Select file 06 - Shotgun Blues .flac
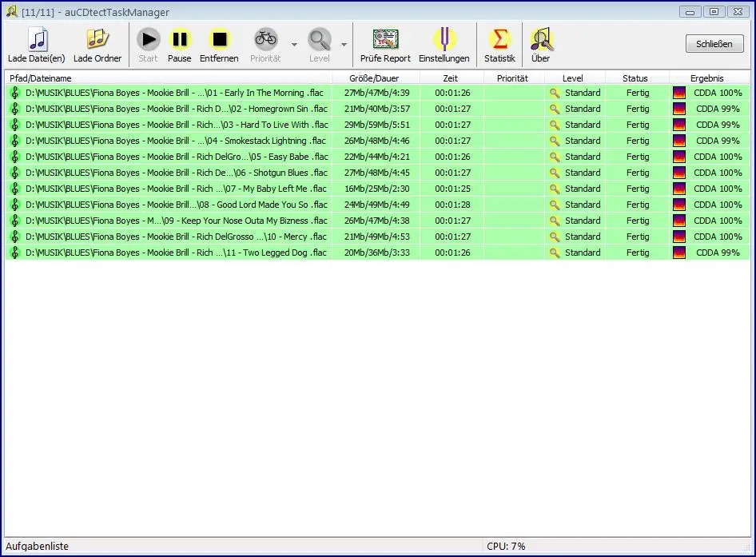This screenshot has height=557, width=756. [x=177, y=172]
